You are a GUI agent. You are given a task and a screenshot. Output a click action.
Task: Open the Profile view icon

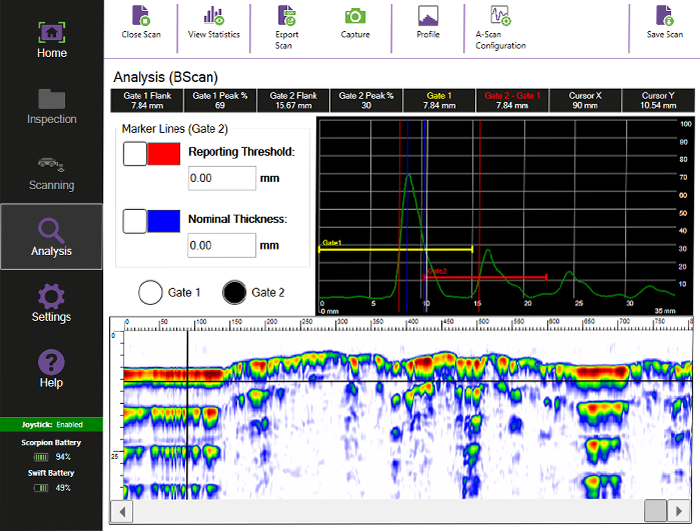click(428, 17)
